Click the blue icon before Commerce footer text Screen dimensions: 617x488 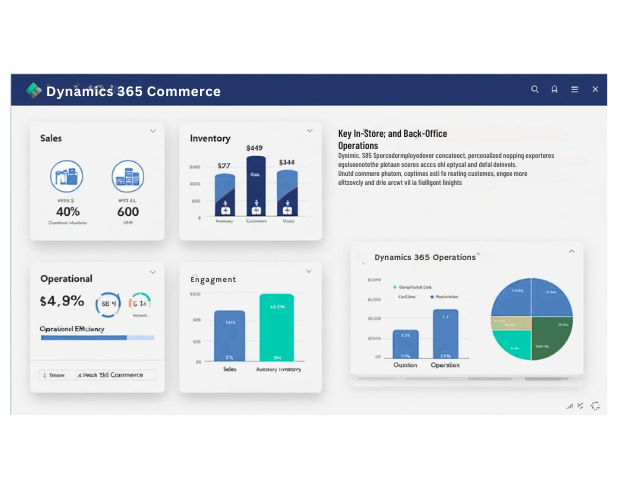79,375
